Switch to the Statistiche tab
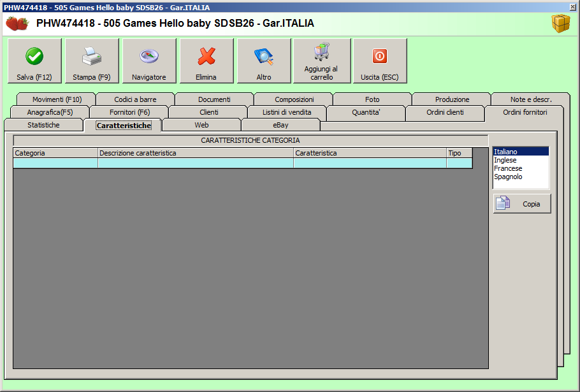The width and height of the screenshot is (580, 392). 43,125
